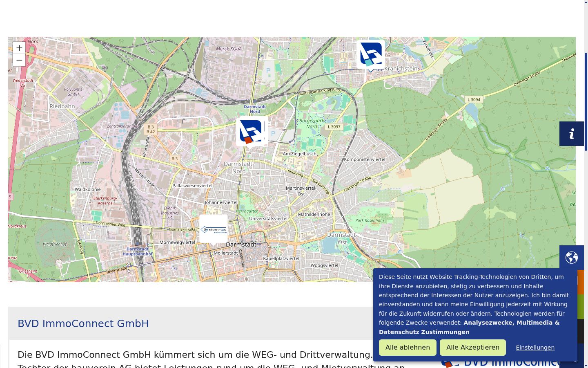The height and width of the screenshot is (368, 588).
Task: Click page vertical scrollbar thumb
Action: (x=586, y=101)
